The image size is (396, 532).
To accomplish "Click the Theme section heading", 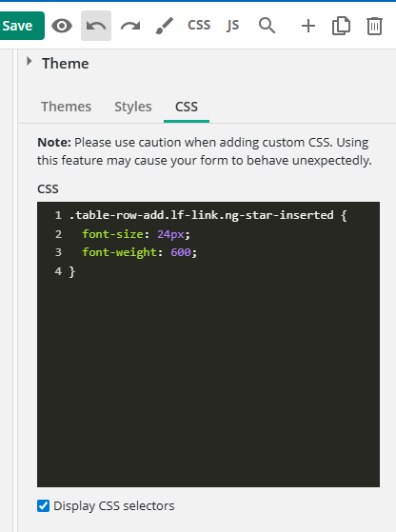I will pos(66,64).
